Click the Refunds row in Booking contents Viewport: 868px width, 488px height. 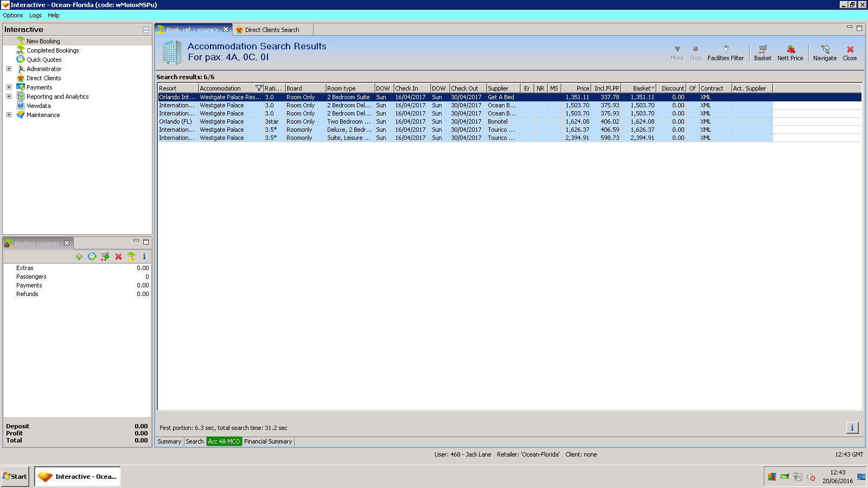point(77,294)
